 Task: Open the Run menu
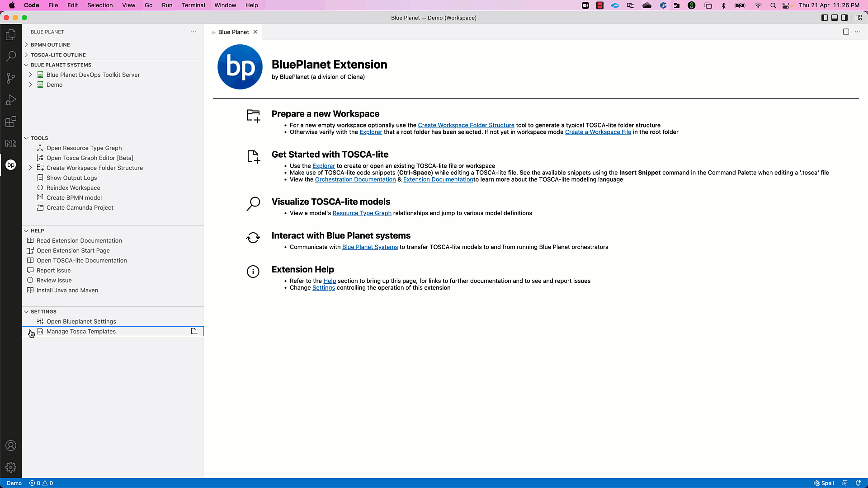coord(167,5)
